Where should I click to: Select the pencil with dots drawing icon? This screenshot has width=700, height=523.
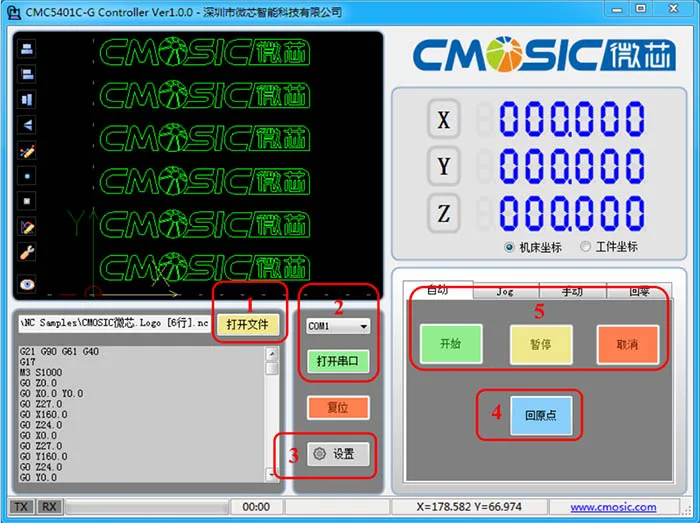[x=27, y=151]
